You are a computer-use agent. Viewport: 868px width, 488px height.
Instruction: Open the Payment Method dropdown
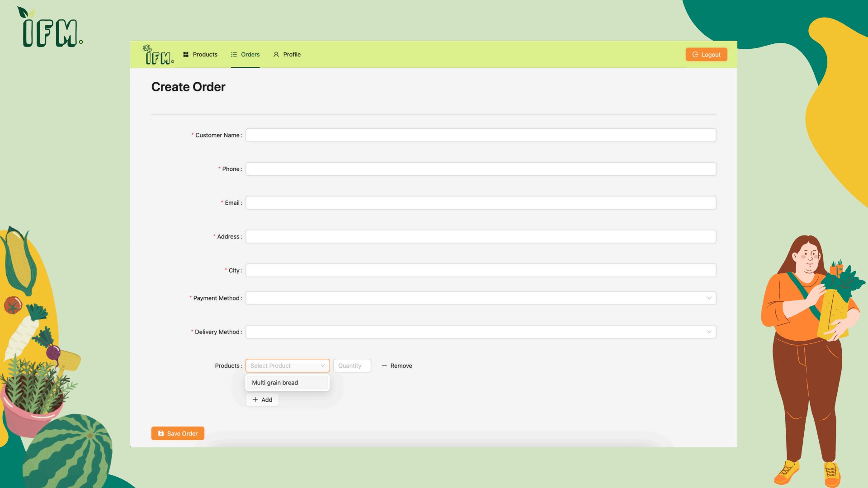tap(480, 298)
